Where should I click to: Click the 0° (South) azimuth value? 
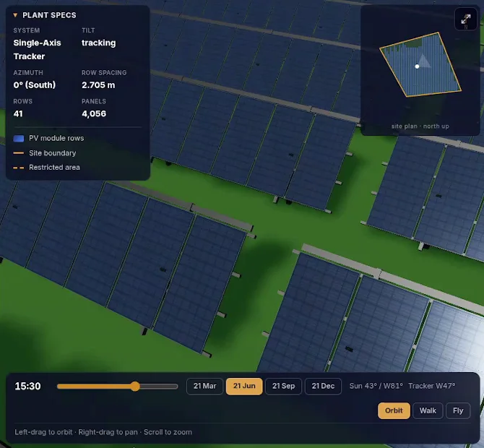(34, 85)
